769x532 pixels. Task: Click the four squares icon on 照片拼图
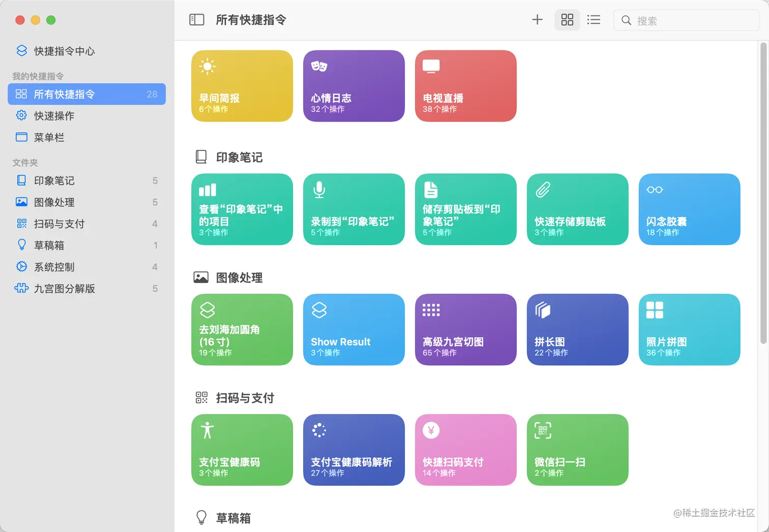(655, 310)
